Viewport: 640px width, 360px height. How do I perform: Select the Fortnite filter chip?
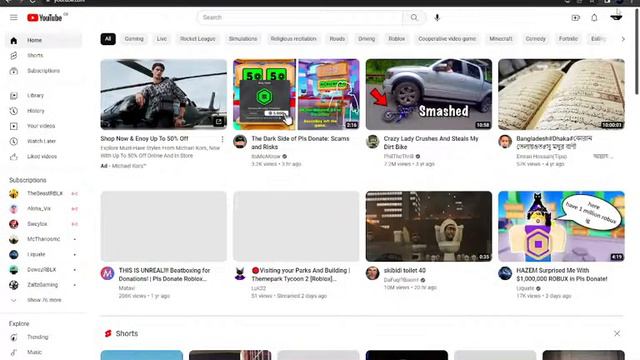[x=568, y=39]
